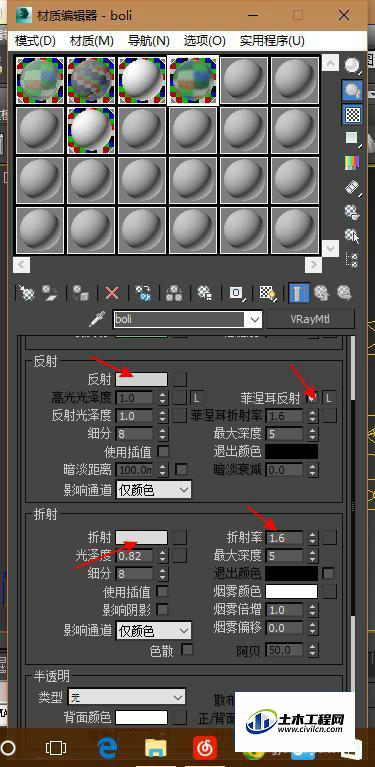
Task: Open the boli material name dropdown
Action: [x=255, y=320]
